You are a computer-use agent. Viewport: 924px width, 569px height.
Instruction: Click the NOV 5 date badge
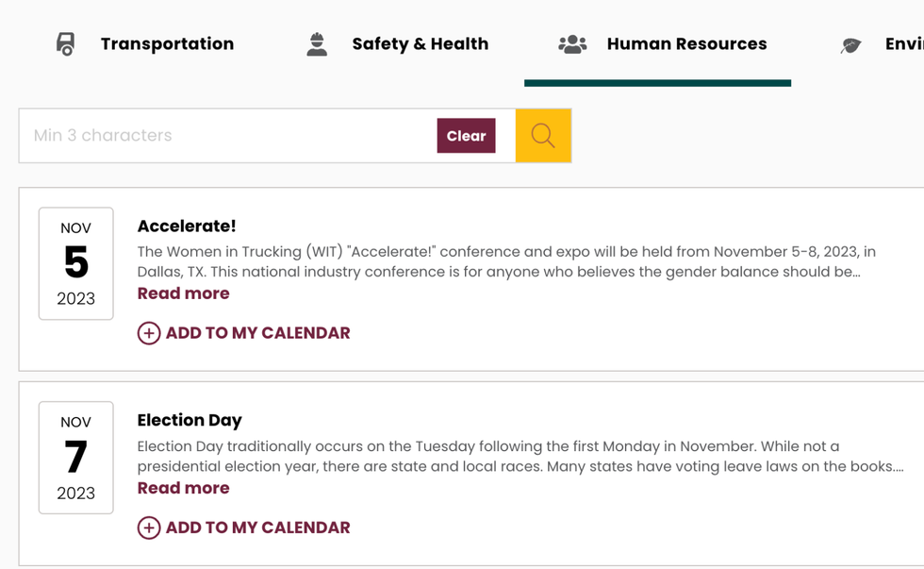point(75,263)
